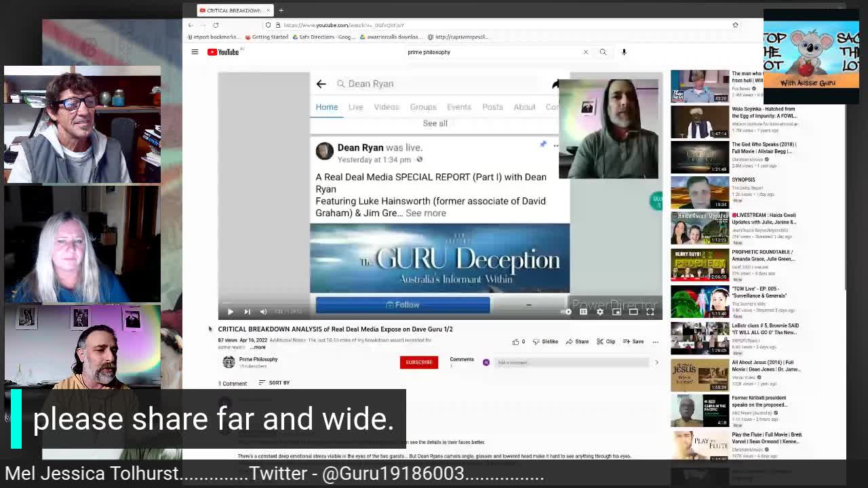Bookmark this page with star icon
The width and height of the screenshot is (868, 488).
pyautogui.click(x=735, y=25)
